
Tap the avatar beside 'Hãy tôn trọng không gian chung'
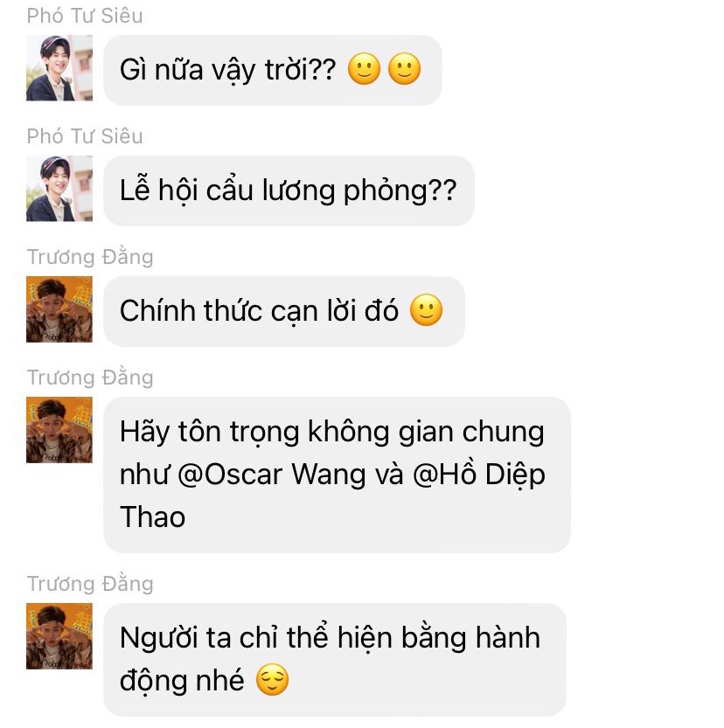(59, 430)
